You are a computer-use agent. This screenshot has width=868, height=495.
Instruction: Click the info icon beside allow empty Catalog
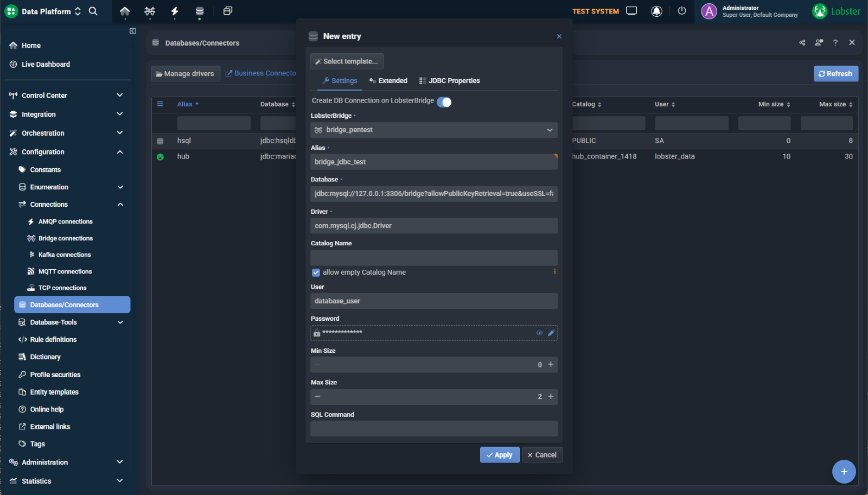tap(554, 272)
